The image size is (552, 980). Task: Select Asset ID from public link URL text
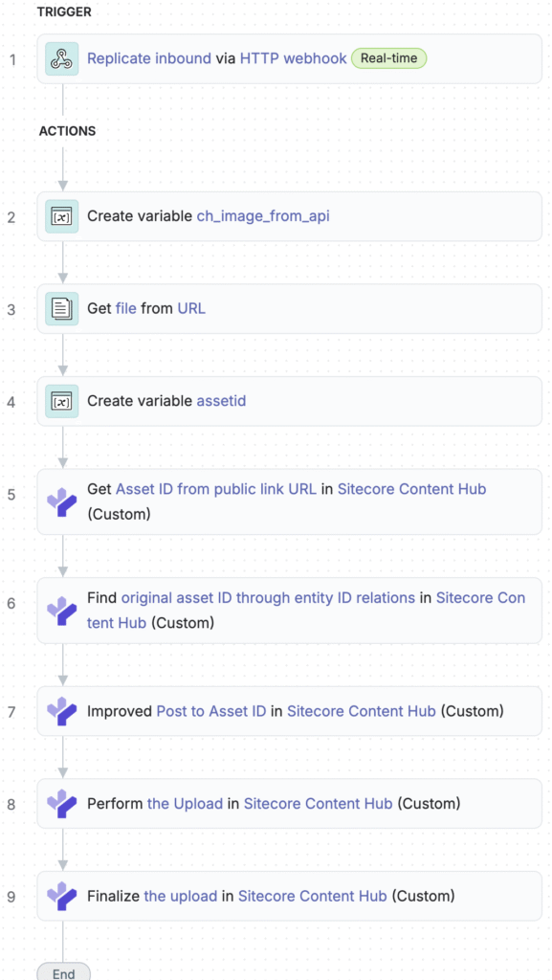[216, 489]
